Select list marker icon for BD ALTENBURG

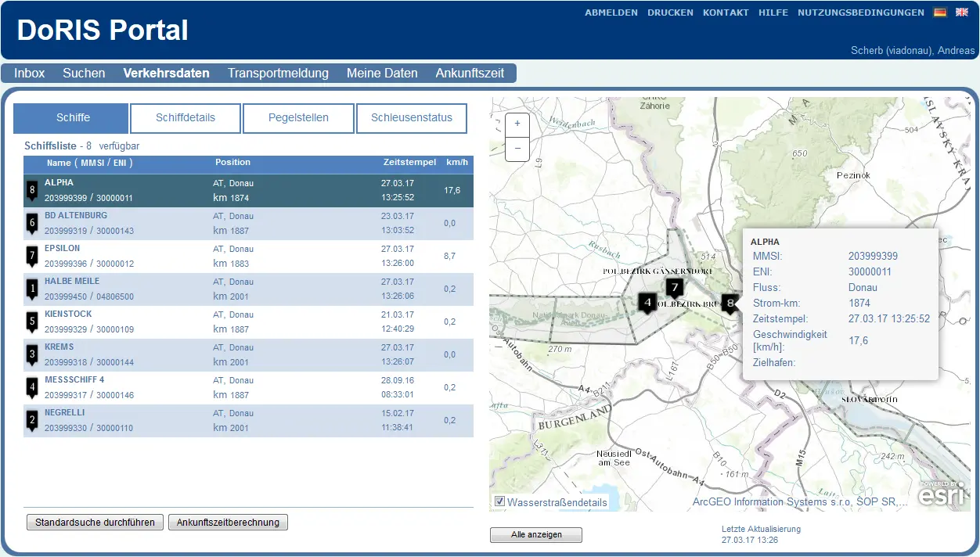[x=32, y=223]
